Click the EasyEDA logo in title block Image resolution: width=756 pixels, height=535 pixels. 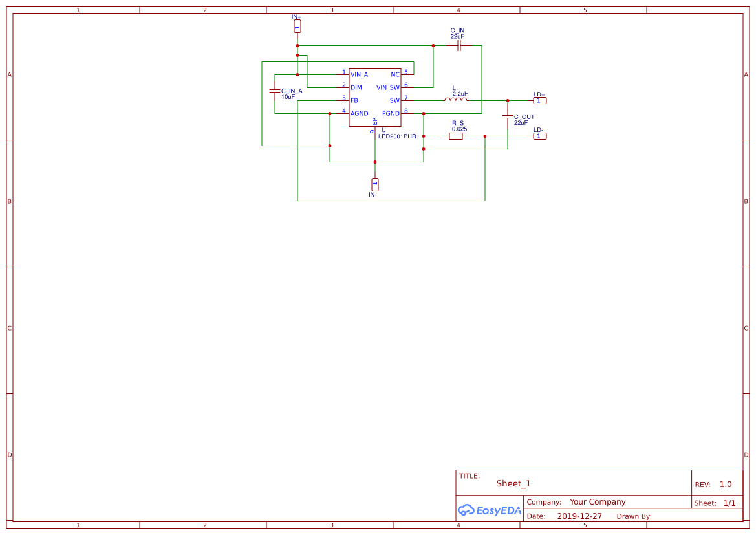489,510
